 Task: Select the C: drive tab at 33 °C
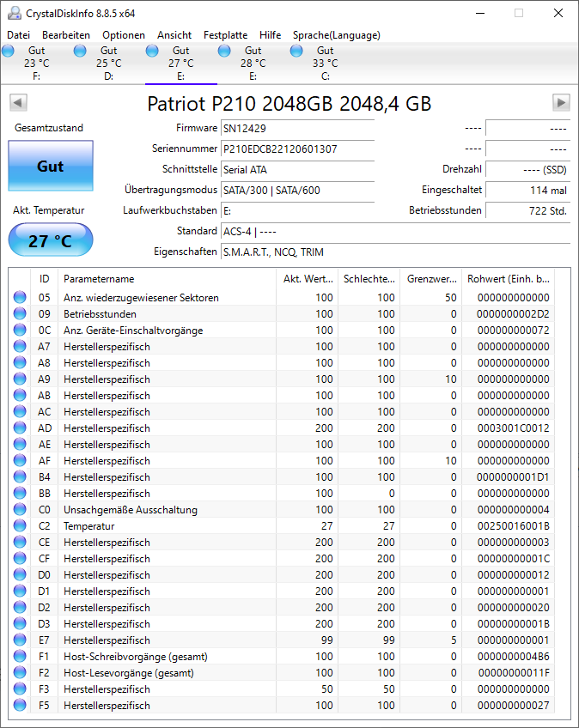click(326, 64)
